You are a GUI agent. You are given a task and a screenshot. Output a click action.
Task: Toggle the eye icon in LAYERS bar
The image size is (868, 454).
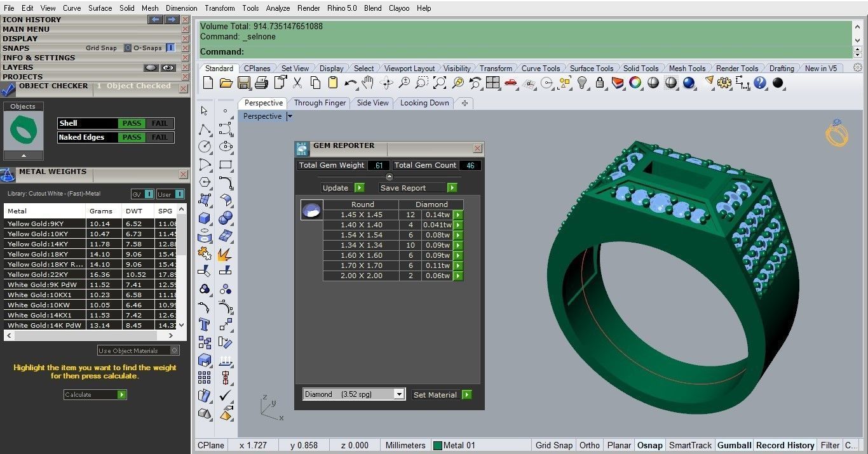(168, 67)
